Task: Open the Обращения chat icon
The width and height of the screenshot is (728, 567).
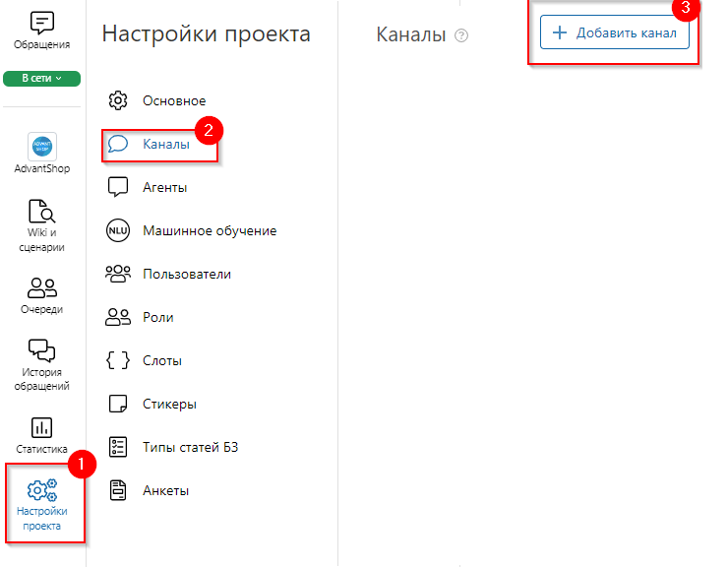Action: (42, 24)
